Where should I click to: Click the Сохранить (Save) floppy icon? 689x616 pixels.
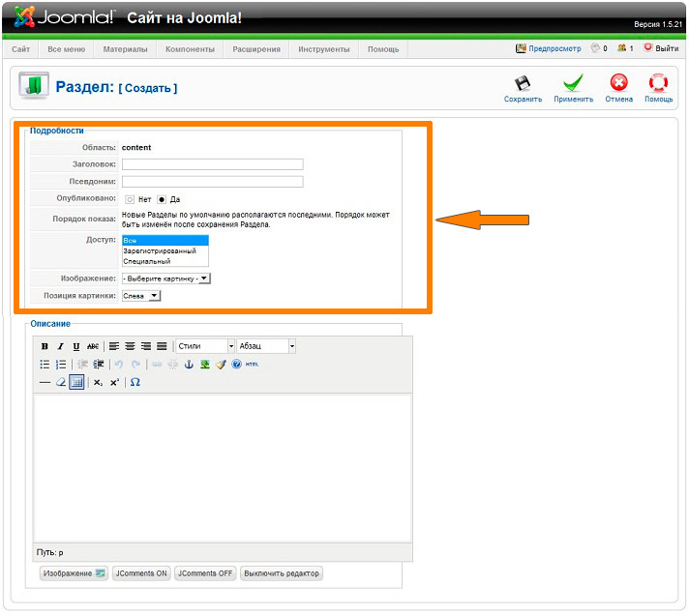[523, 83]
